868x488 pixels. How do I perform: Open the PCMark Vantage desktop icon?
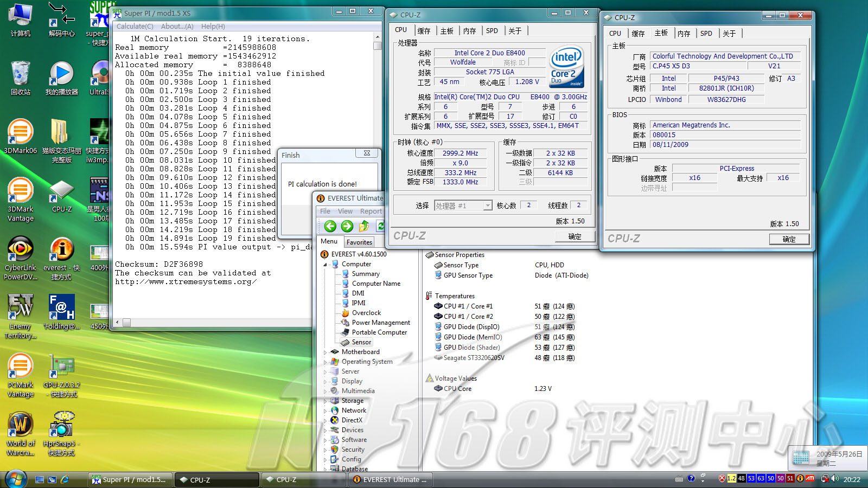click(x=20, y=366)
